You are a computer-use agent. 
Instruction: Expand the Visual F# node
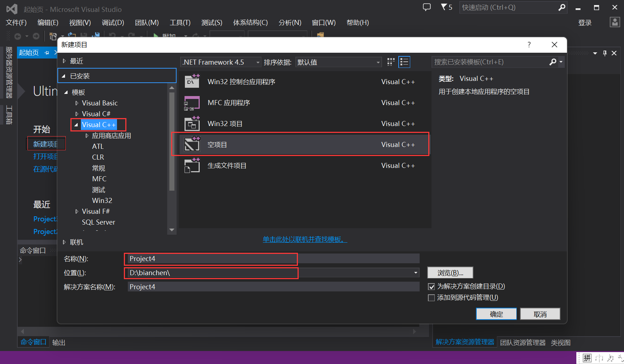[x=77, y=212]
